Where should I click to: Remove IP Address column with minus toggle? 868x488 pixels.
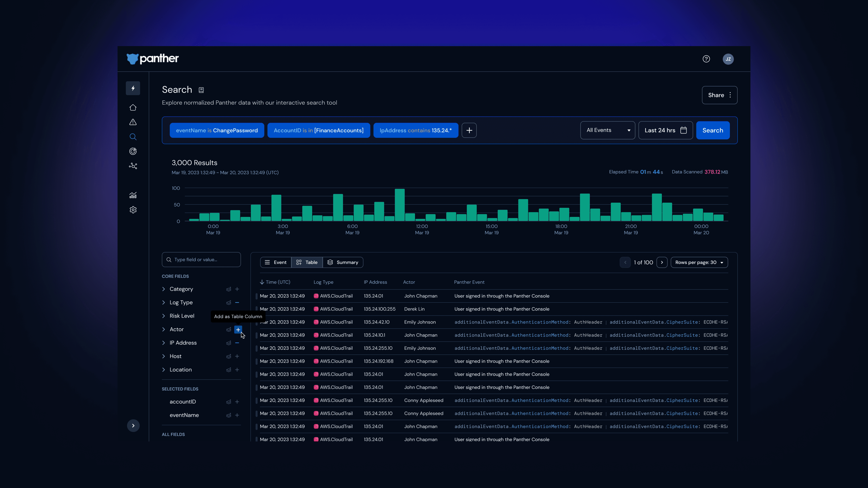(x=237, y=343)
